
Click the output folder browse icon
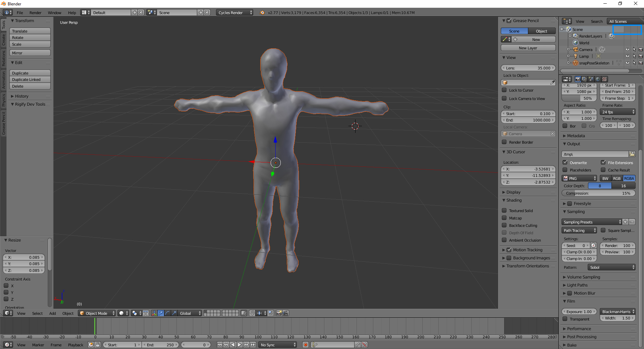tap(632, 154)
